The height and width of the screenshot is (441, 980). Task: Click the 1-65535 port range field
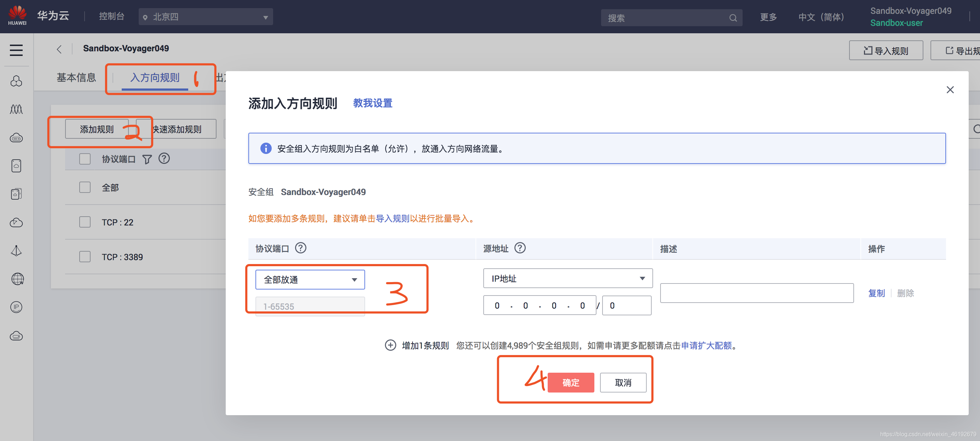[310, 306]
